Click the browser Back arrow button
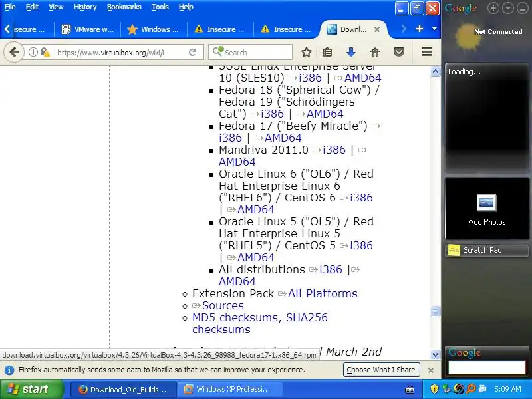The image size is (532, 399). 14,53
